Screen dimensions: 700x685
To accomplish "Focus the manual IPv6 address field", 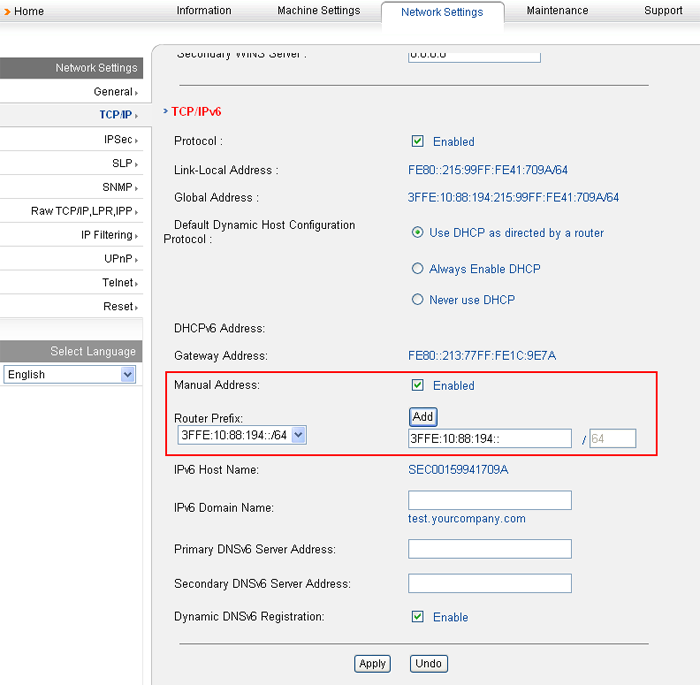I will pos(490,439).
